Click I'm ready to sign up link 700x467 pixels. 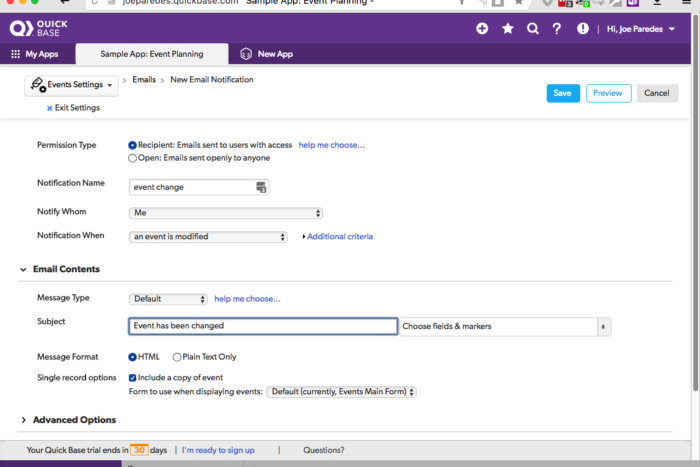218,450
